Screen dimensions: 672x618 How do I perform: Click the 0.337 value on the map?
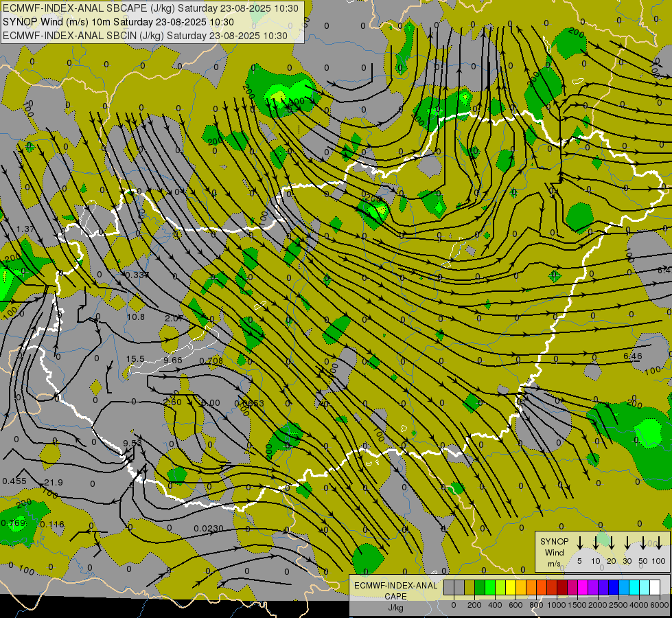(137, 275)
